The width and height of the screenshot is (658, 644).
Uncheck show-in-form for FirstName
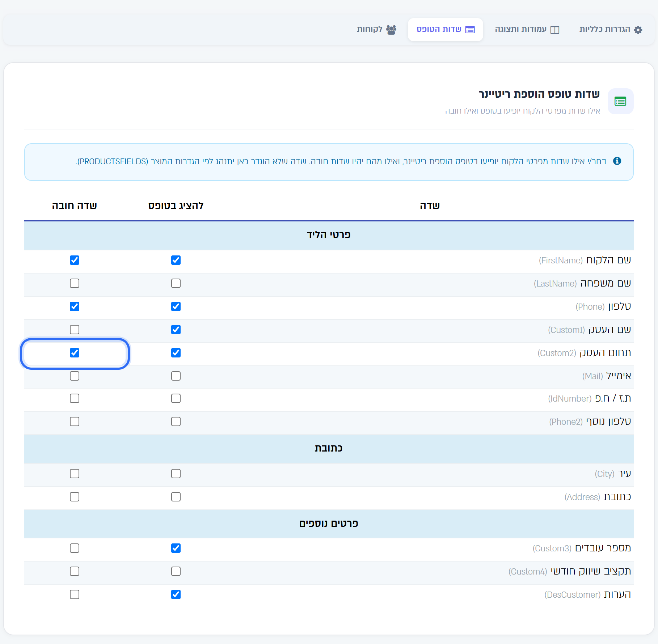[176, 260]
